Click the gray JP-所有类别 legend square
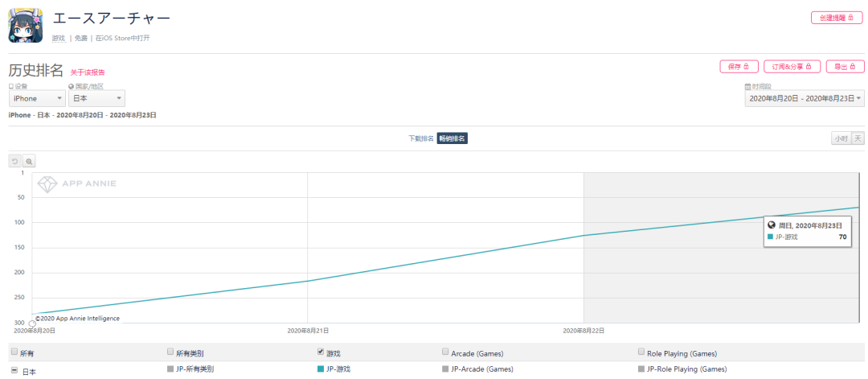This screenshot has width=868, height=379. coord(170,369)
